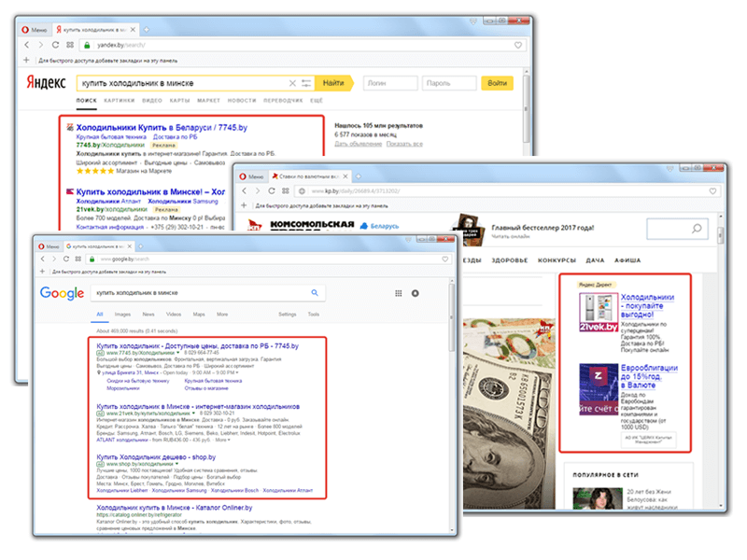Switch to the News tab on Google
The height and width of the screenshot is (560, 747).
[148, 315]
